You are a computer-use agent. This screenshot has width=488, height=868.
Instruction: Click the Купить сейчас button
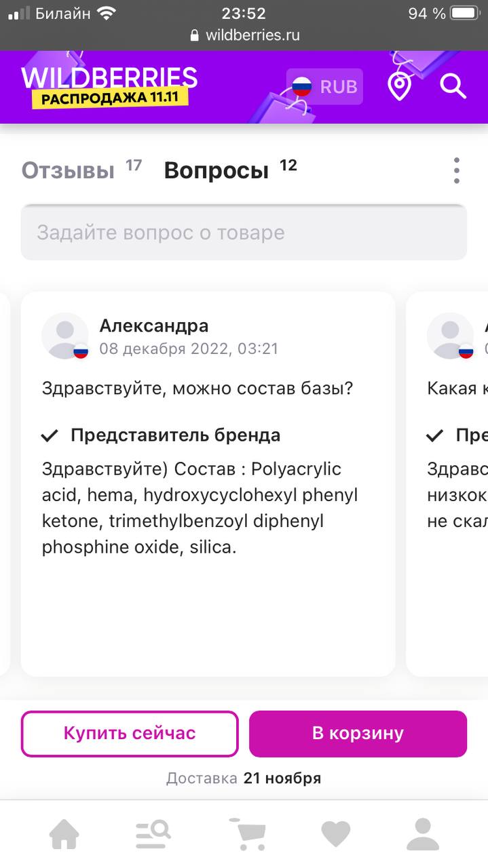130,733
